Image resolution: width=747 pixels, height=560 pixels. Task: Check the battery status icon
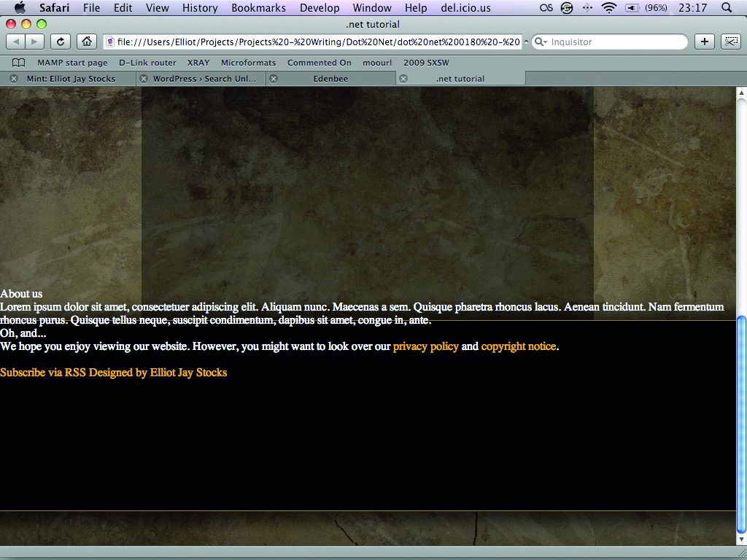click(632, 7)
